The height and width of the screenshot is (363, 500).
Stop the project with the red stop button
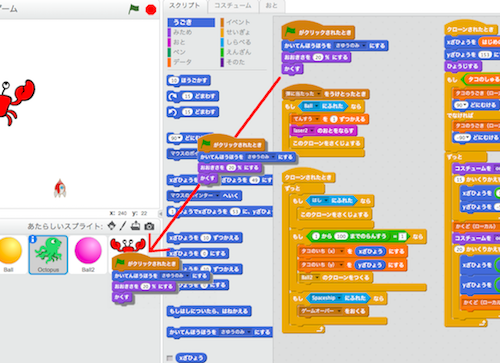pyautogui.click(x=151, y=10)
